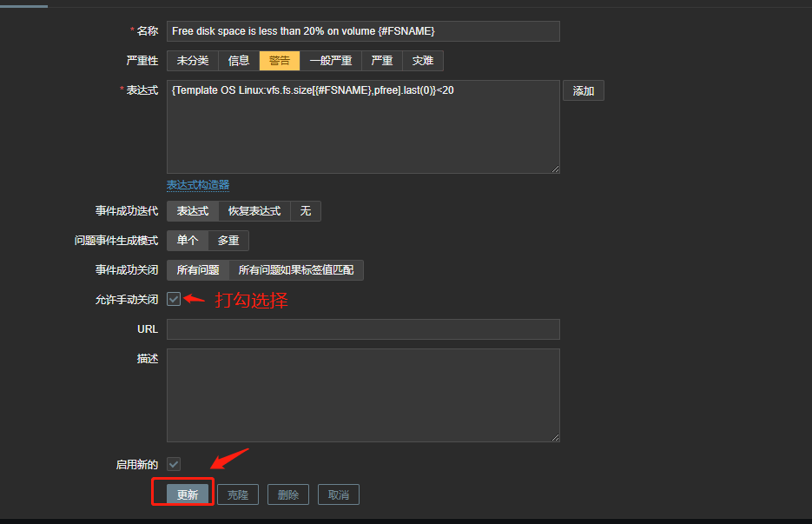Image resolution: width=812 pixels, height=524 pixels.
Task: Choose 所有问题 for 事件成功关闭
Action: pyautogui.click(x=198, y=270)
